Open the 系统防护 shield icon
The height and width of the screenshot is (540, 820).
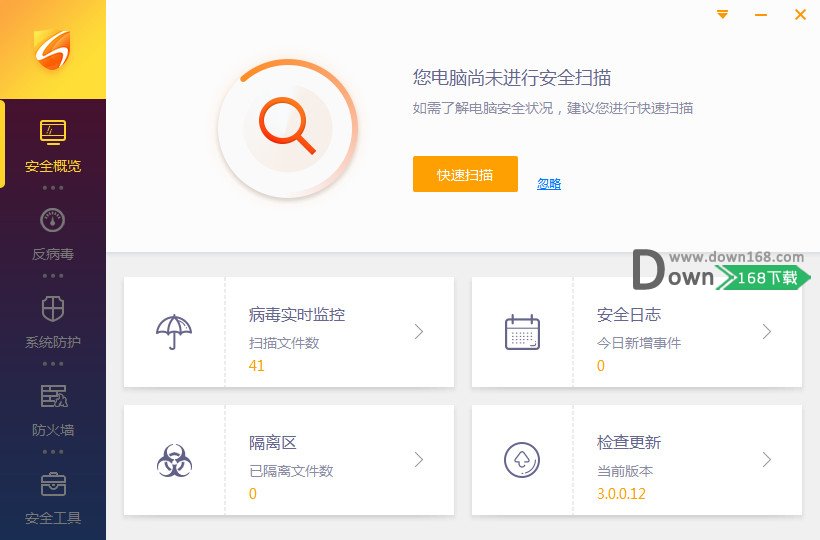[x=53, y=308]
